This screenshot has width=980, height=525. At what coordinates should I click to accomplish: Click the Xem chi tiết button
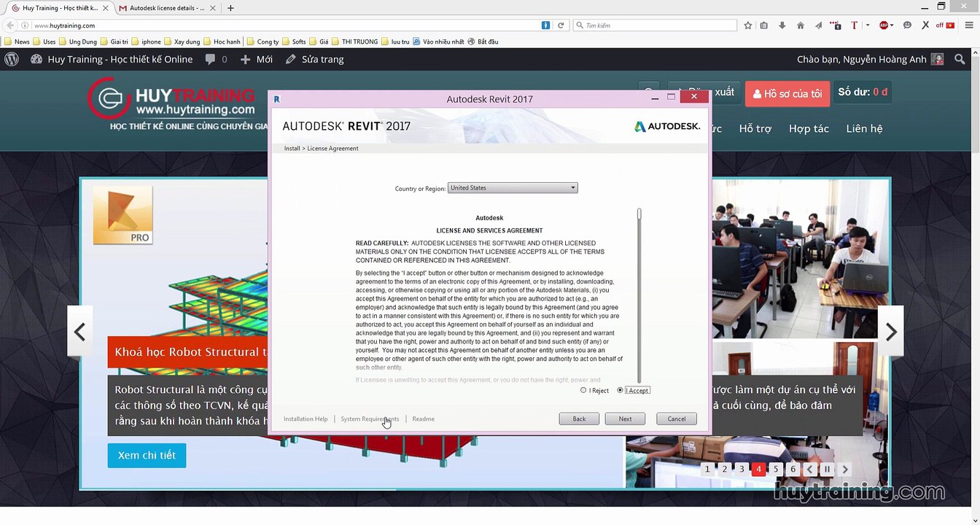(147, 455)
